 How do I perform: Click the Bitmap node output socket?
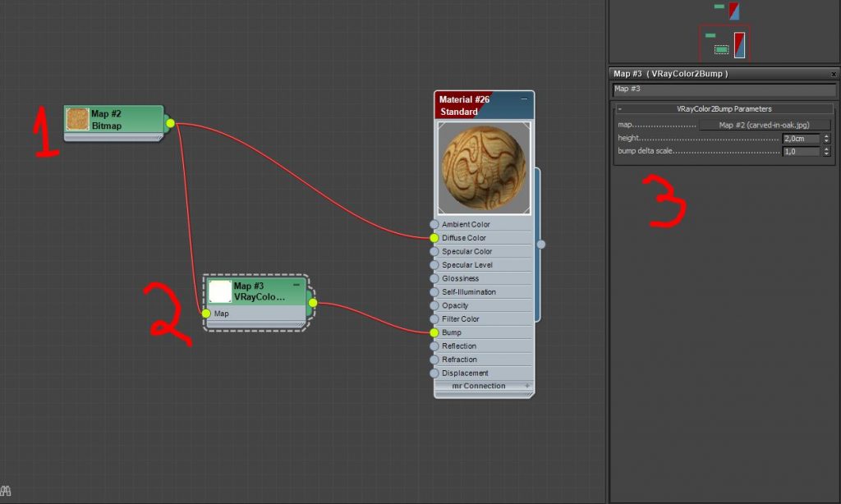pyautogui.click(x=170, y=124)
